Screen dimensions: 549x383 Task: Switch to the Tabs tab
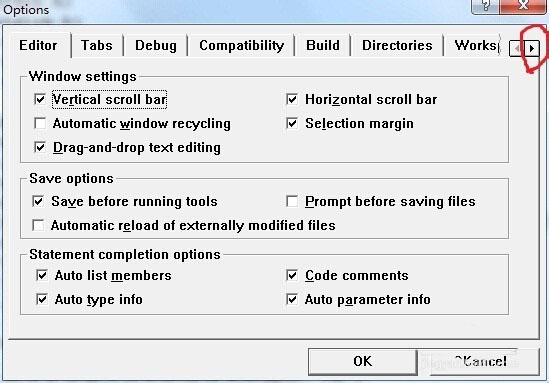point(97,46)
